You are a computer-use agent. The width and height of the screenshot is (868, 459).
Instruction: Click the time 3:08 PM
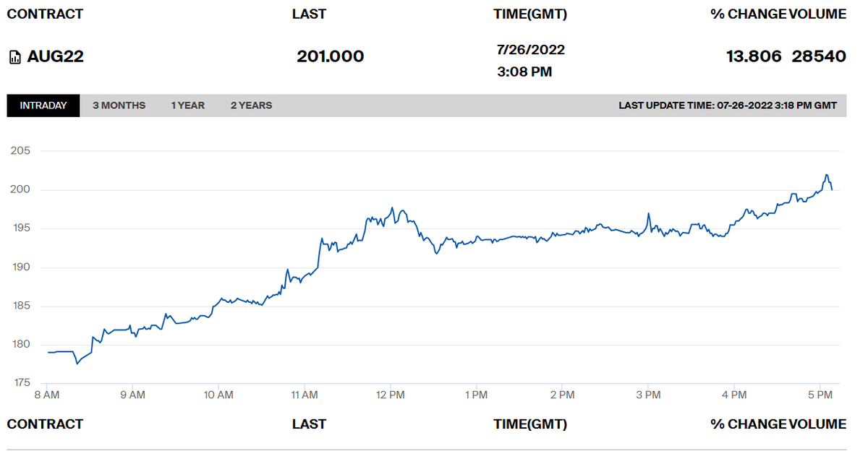click(524, 72)
